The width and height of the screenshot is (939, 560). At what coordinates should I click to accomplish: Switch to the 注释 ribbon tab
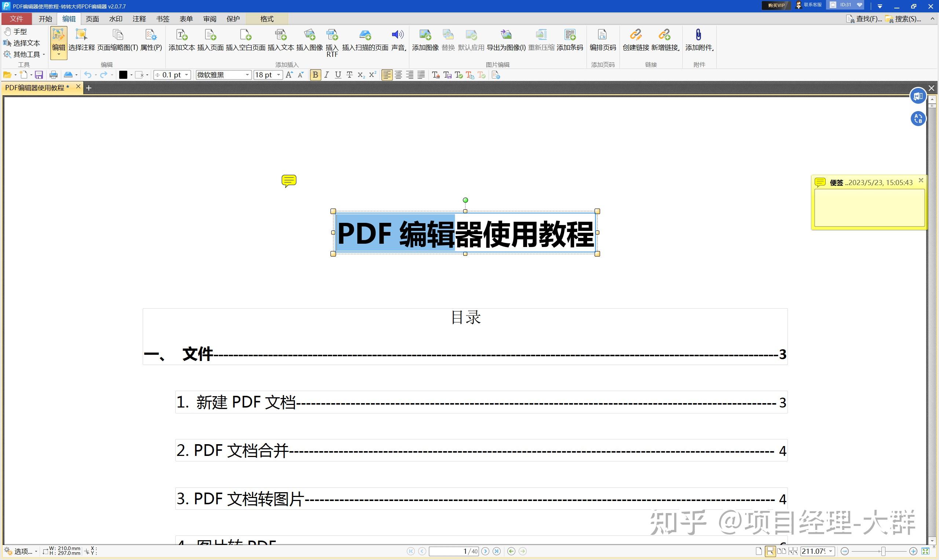pos(139,18)
